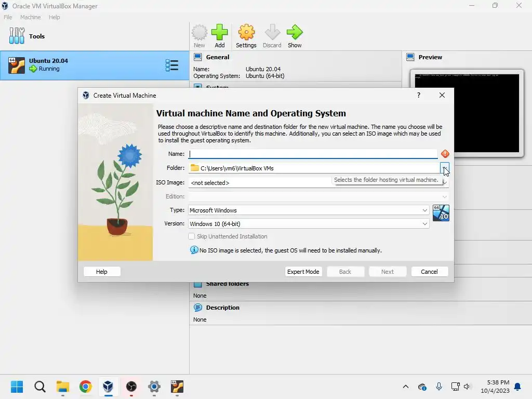Click the Discard toolbar icon
Viewport: 532px width, 399px height.
pos(272,33)
